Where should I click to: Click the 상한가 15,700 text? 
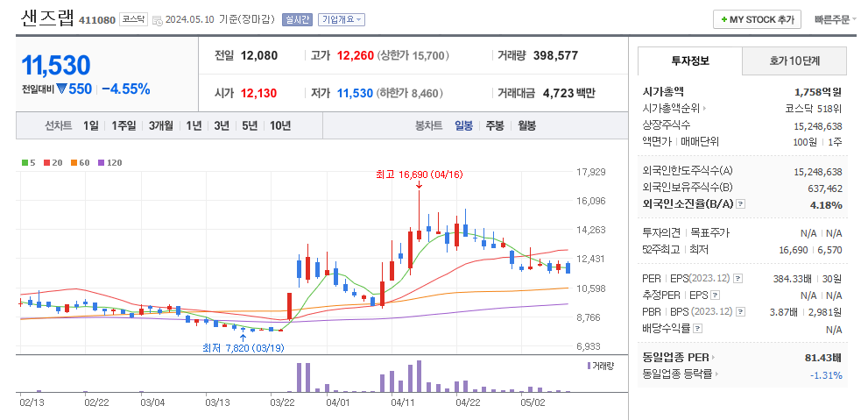coord(413,55)
